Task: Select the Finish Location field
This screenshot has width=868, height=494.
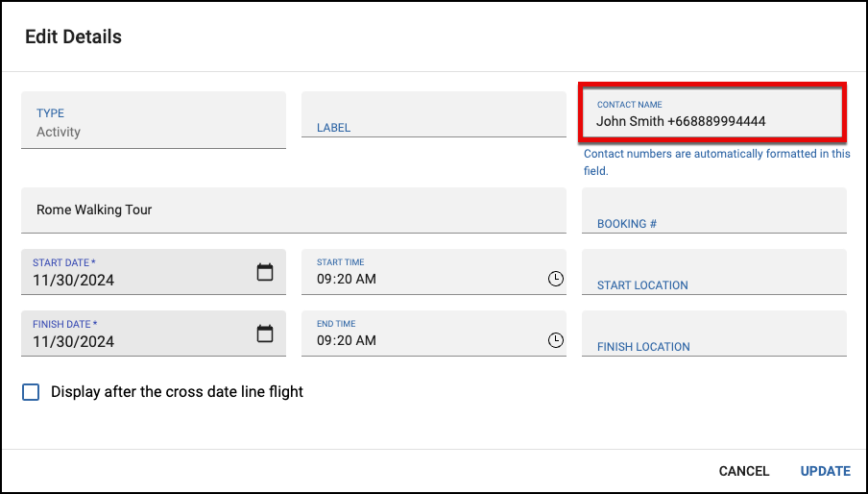Action: pos(714,333)
